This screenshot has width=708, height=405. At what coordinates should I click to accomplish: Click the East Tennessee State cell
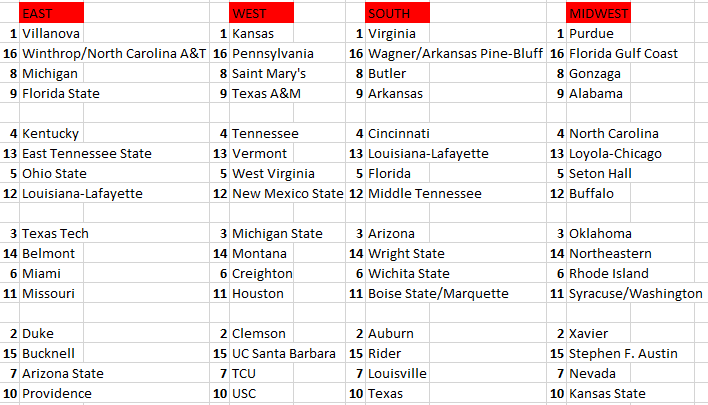click(87, 153)
